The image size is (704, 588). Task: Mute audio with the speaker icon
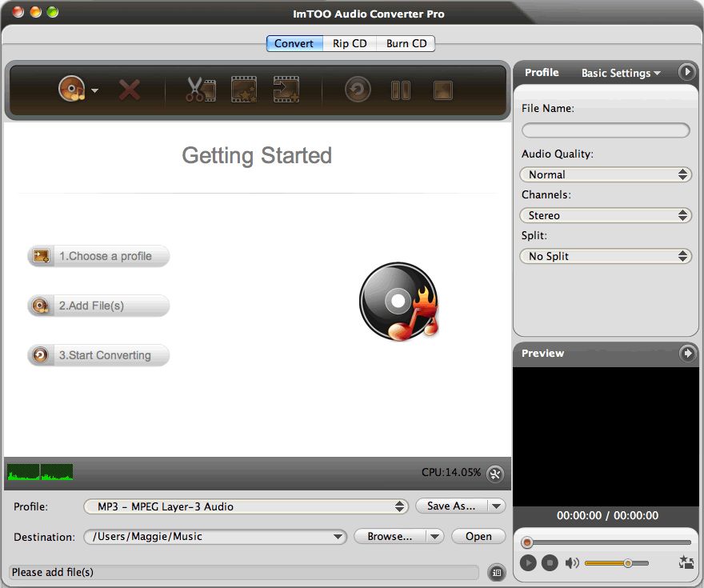coord(572,563)
